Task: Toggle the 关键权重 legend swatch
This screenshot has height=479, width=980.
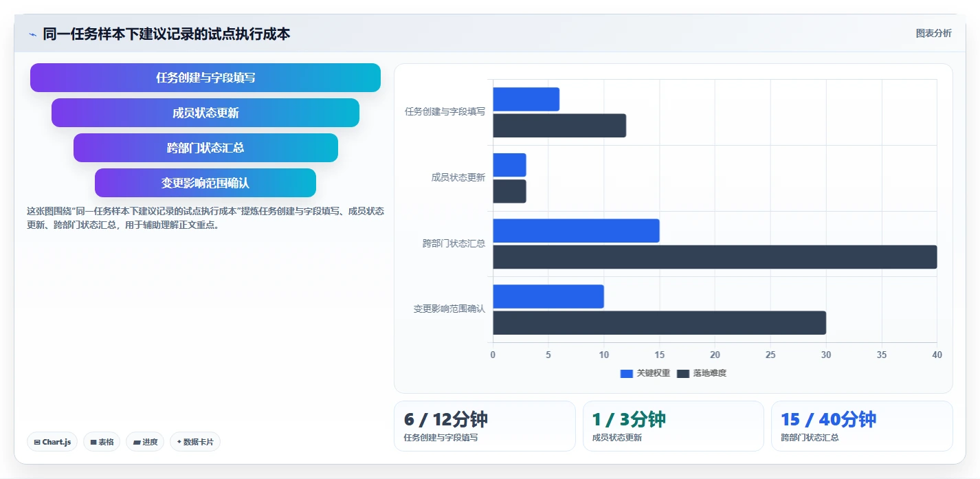Action: coord(626,373)
